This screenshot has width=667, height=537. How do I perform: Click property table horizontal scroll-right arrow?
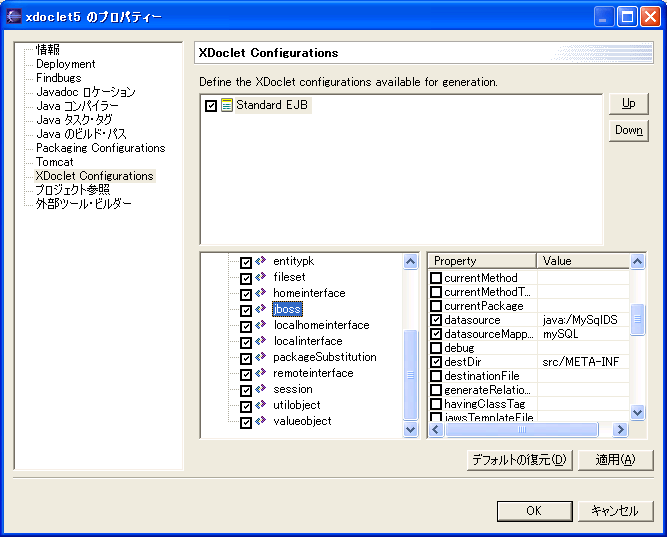[x=620, y=429]
